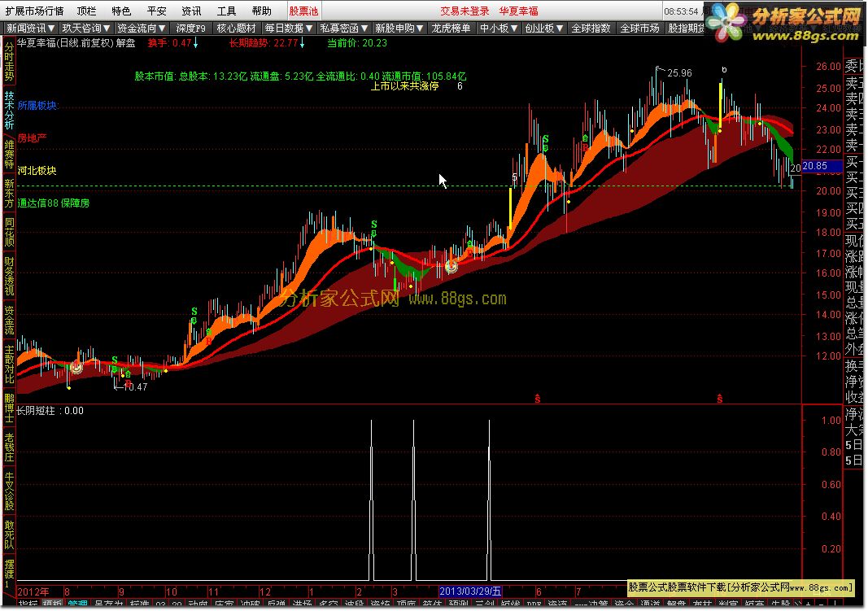Open the 帮助 menu

(x=261, y=11)
